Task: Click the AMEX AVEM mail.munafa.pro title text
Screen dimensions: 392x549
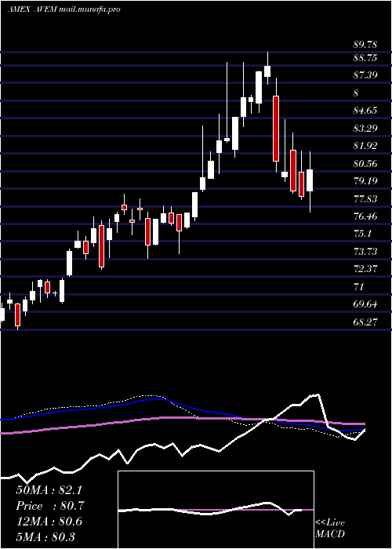Action: (64, 9)
